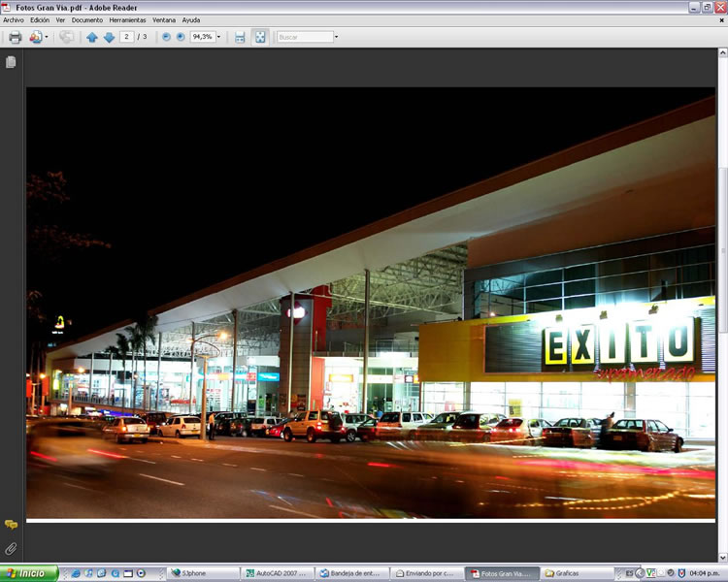The image size is (728, 582).
Task: Click the vertical scrollbar up arrow
Action: click(723, 53)
